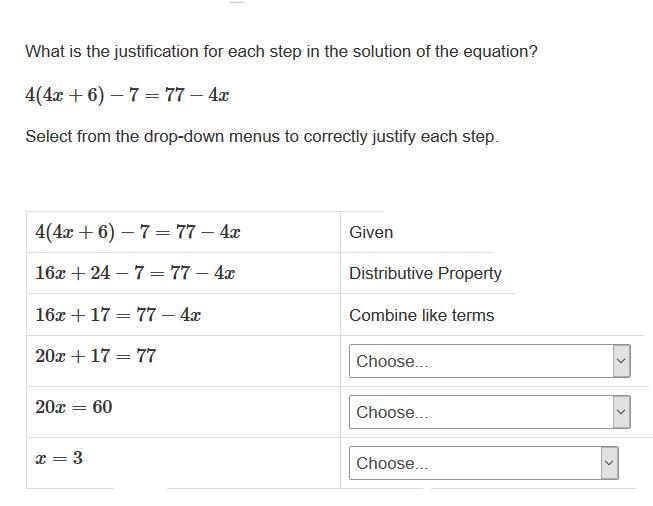This screenshot has width=653, height=506.
Task: Click the arrow icon on the last Choose... dropdown
Action: tap(609, 463)
